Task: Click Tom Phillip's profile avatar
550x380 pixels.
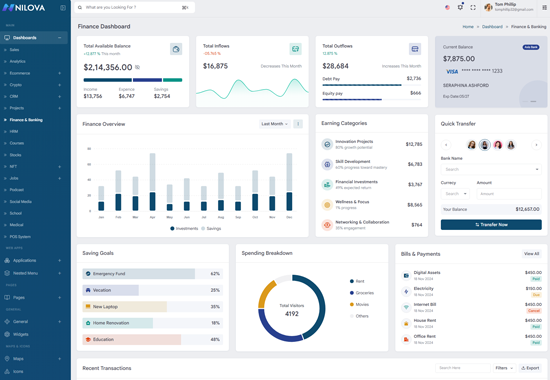Action: 488,7
